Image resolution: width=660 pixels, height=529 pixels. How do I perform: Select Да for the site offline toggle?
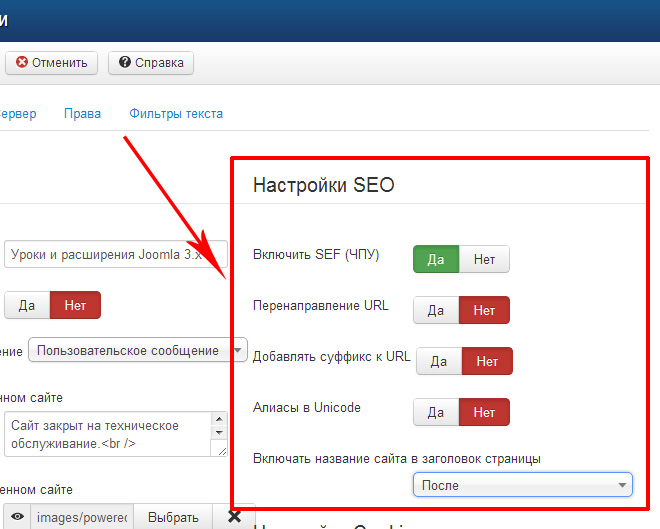(x=27, y=304)
